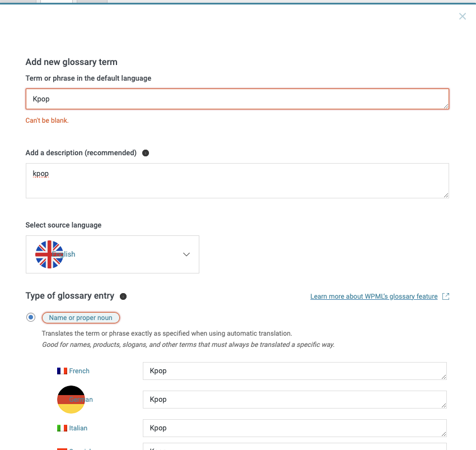
Task: Click the French translation field
Action: (x=295, y=371)
